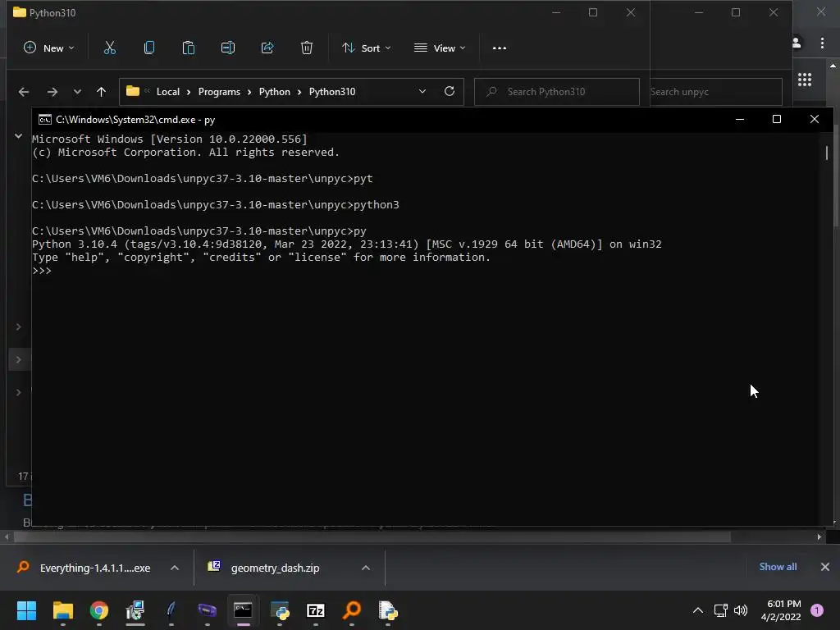The image size is (840, 630).
Task: Maximize the cmd.exe window
Action: click(x=777, y=120)
